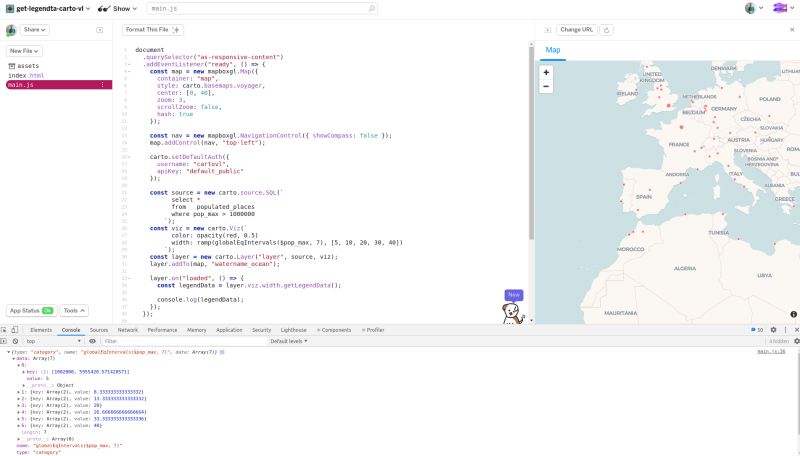This screenshot has height=456, width=800.
Task: Open the top JavaScript context dropdown
Action: (54, 341)
